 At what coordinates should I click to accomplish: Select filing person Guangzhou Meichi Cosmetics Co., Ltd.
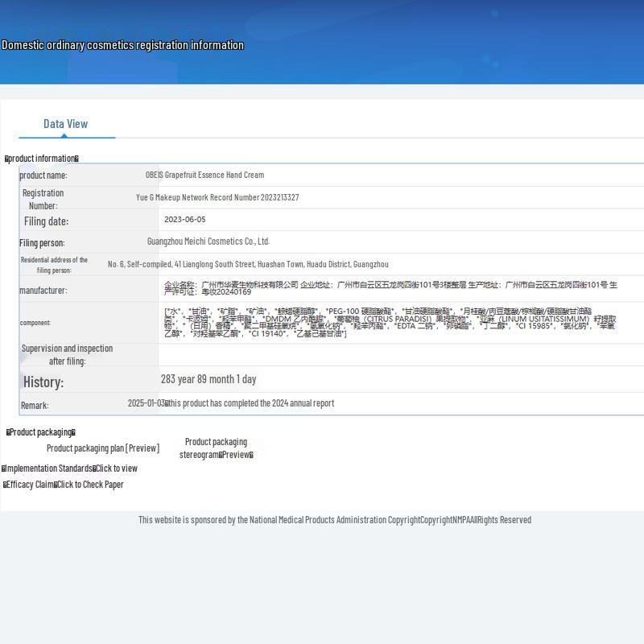coord(208,242)
